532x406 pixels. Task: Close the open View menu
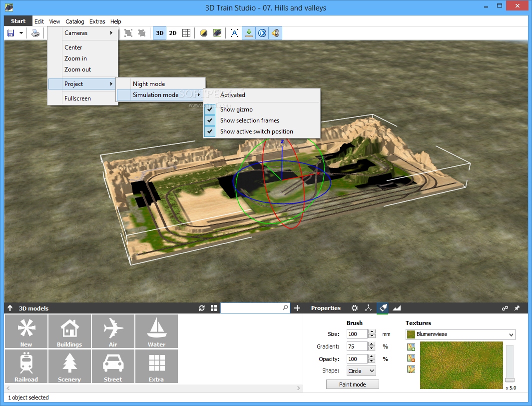pos(54,21)
